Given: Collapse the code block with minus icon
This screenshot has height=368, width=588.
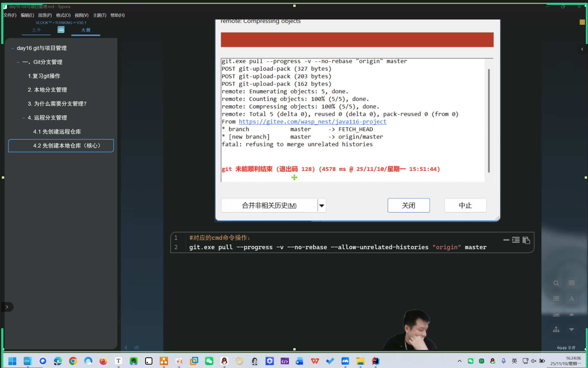Looking at the screenshot, I should click(x=506, y=240).
